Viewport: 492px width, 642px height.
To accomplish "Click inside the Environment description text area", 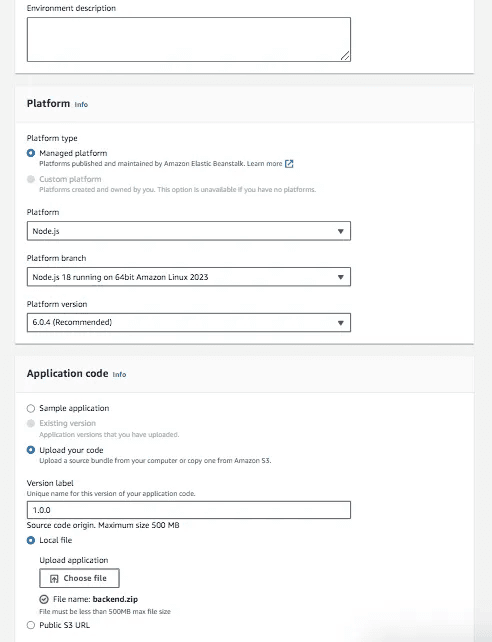I will (x=189, y=39).
